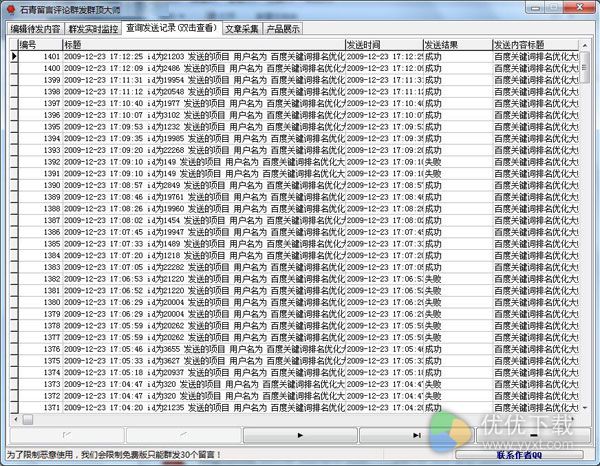Screen dimensions: 600x466
Task: Sort by the 发送时间 column header
Action: pos(384,45)
